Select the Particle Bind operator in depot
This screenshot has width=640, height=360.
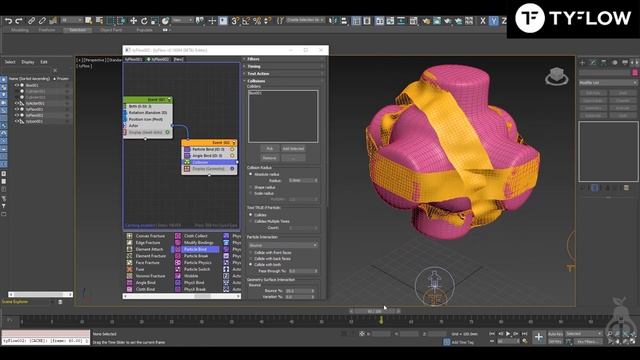pos(197,249)
